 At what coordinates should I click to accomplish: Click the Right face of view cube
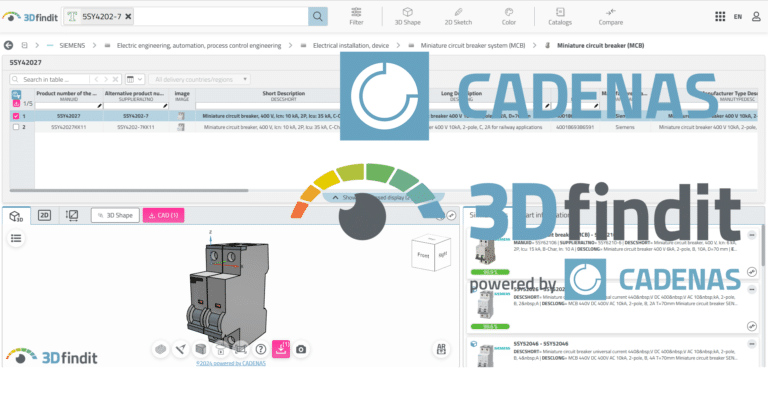click(x=442, y=255)
